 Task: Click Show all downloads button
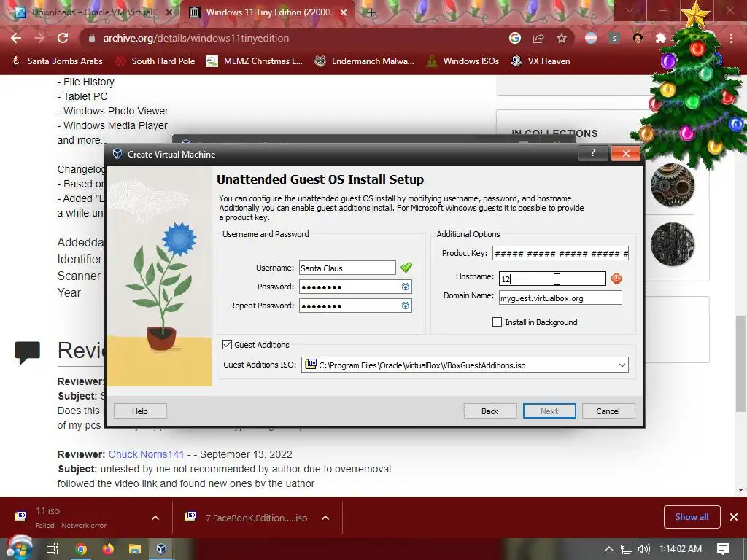(x=692, y=517)
